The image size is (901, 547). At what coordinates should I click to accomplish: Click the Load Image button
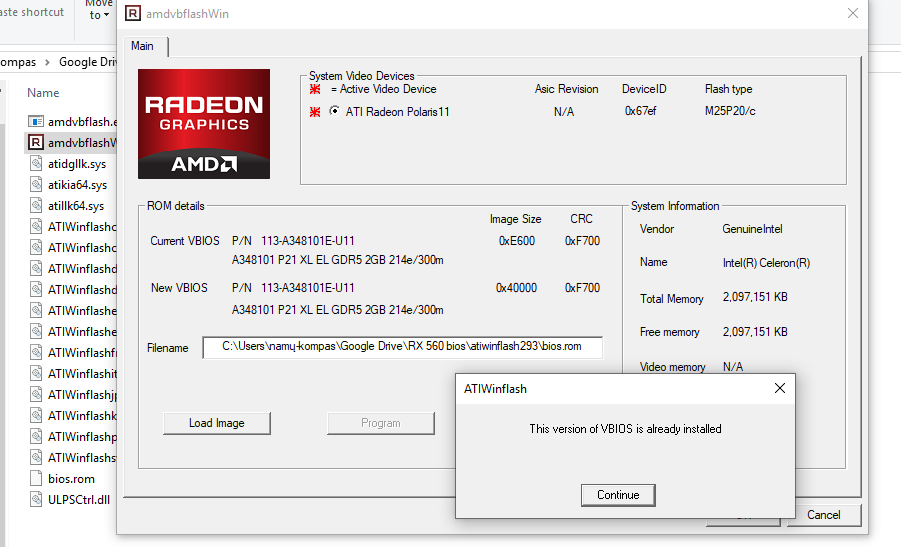[x=217, y=423]
